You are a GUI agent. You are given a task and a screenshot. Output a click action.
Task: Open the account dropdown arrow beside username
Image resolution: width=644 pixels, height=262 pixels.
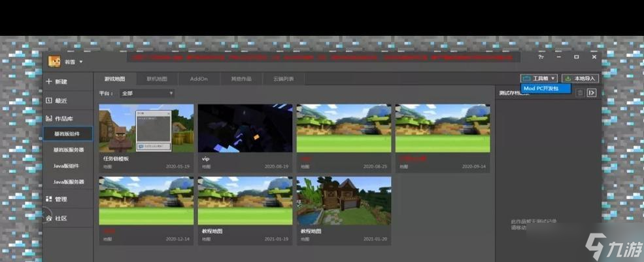[81, 62]
